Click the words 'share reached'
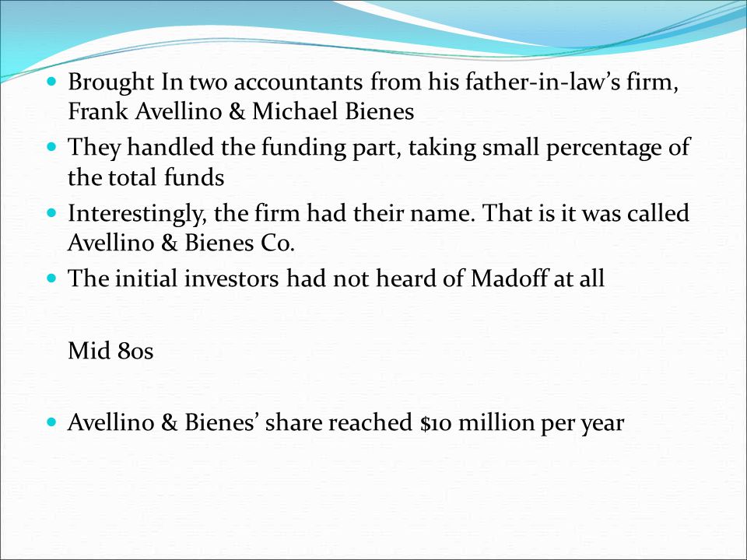 click(338, 422)
